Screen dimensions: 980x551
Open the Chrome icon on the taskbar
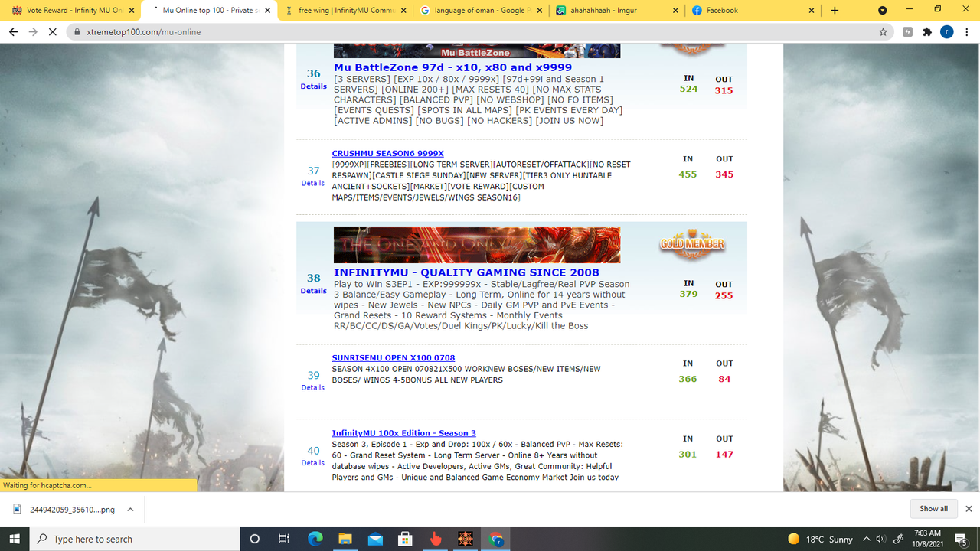[x=496, y=539]
